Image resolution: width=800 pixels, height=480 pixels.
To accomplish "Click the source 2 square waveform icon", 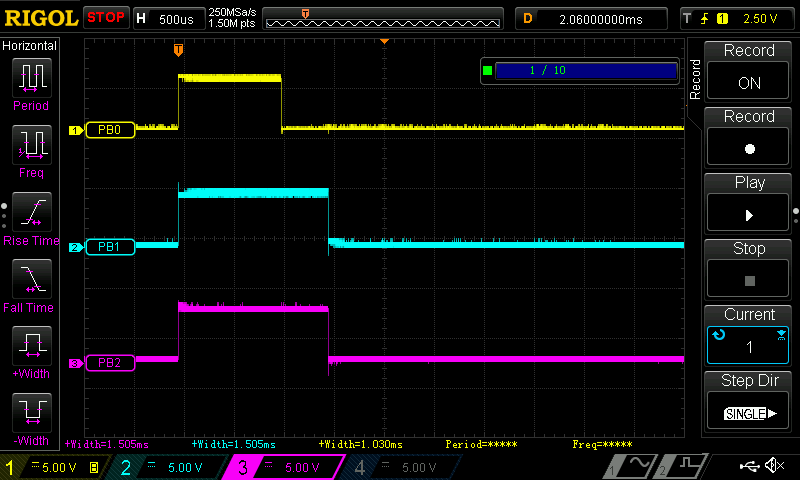I will [681, 466].
